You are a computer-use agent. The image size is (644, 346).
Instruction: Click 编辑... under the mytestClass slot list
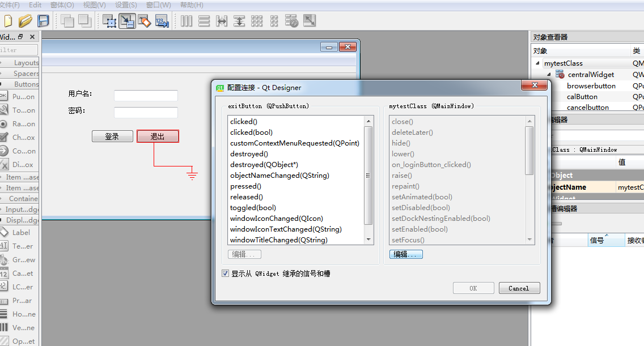(406, 254)
